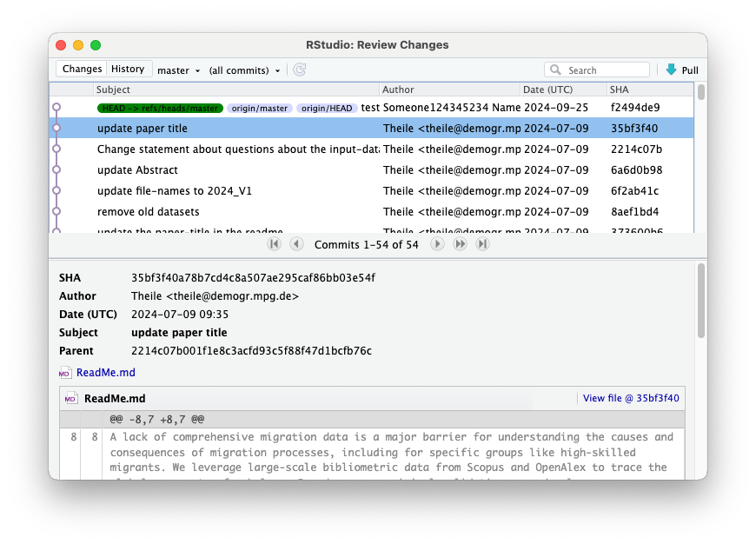The height and width of the screenshot is (544, 756).
Task: Jump to last page of commits
Action: 482,244
